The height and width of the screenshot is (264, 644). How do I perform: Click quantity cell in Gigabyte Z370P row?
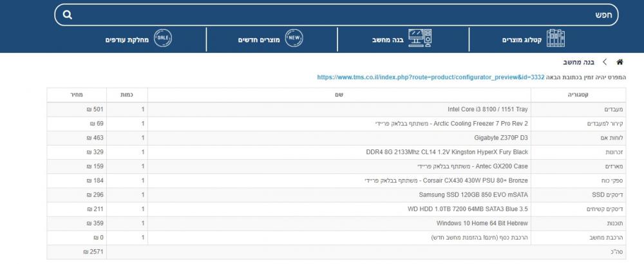[x=127, y=138]
